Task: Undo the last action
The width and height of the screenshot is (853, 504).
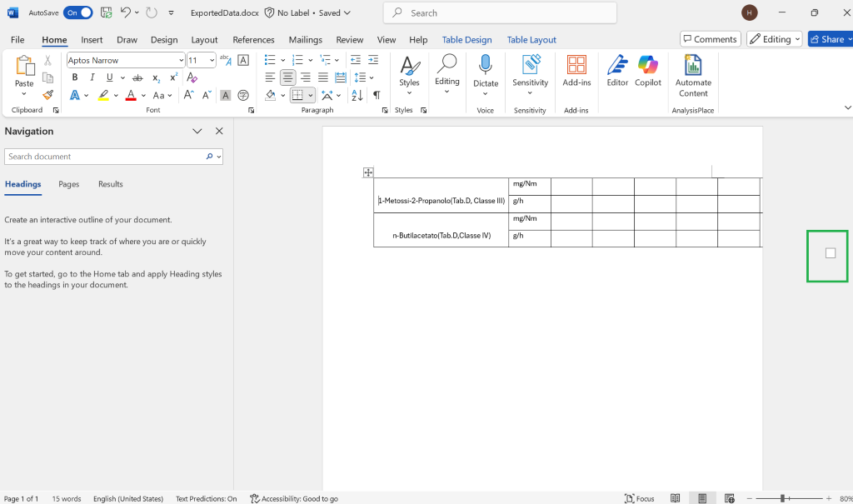Action: pyautogui.click(x=126, y=12)
